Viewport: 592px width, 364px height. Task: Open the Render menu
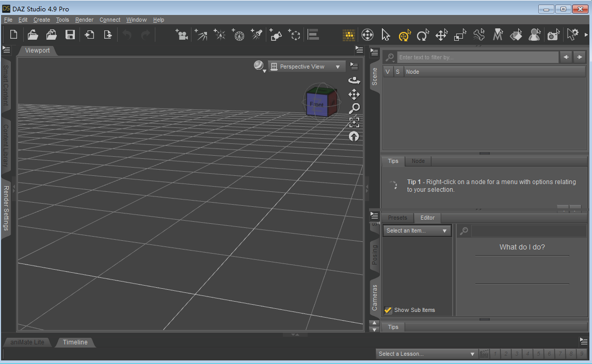pos(84,20)
